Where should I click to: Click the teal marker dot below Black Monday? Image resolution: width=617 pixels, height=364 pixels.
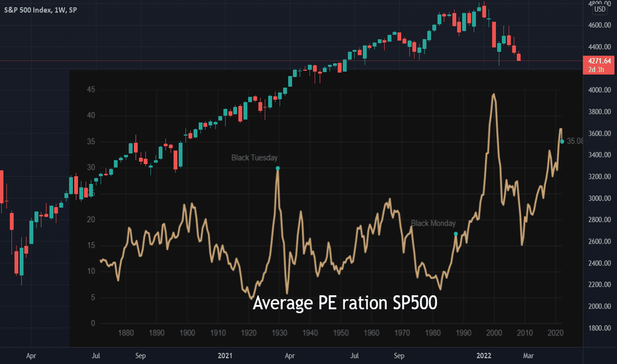coord(455,234)
